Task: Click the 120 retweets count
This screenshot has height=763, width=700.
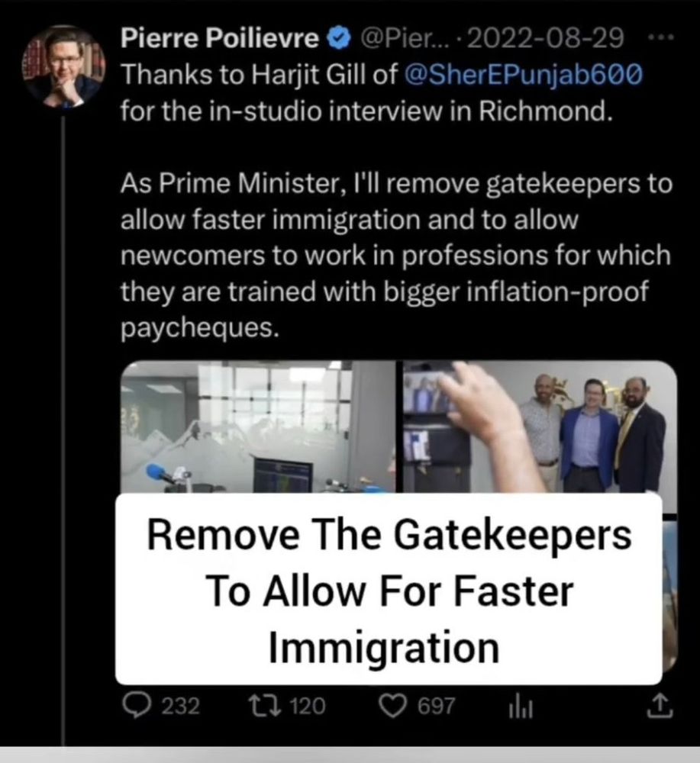Action: (x=308, y=706)
